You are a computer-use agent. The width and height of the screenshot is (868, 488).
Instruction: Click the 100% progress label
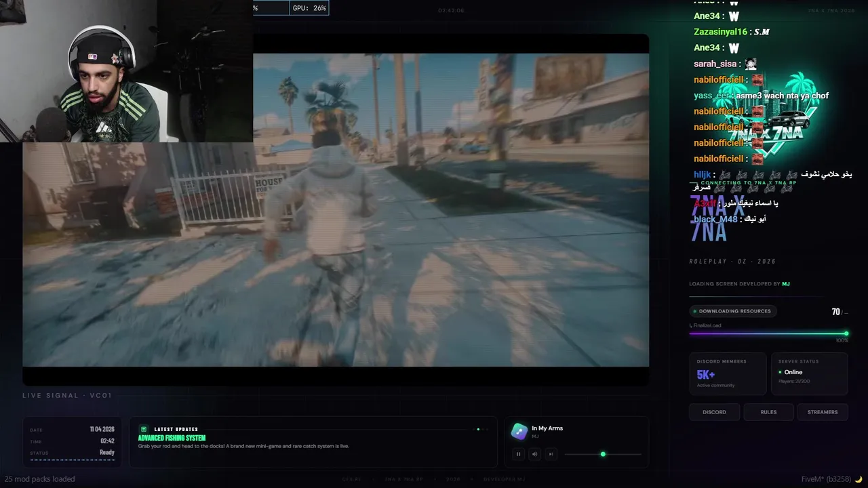(x=842, y=340)
